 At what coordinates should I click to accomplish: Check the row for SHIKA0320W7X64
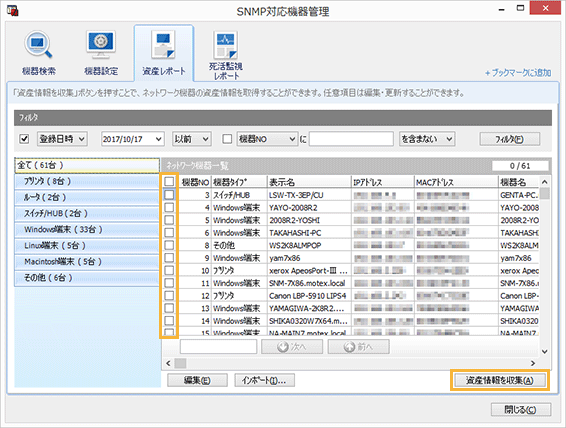(169, 321)
